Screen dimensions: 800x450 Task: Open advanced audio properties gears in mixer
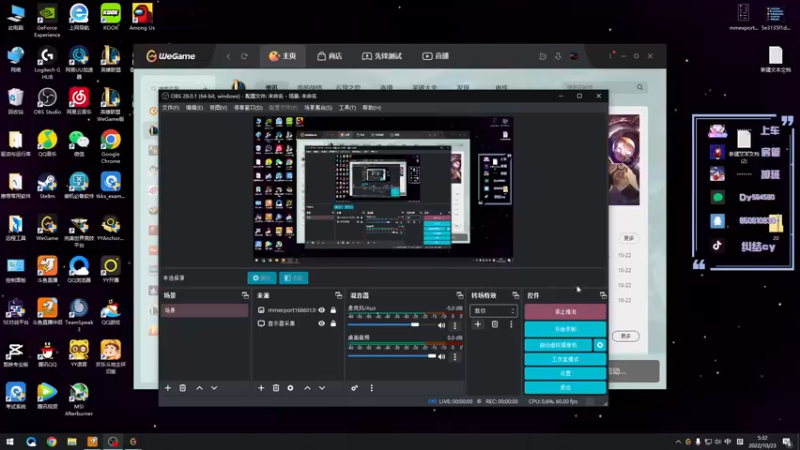[x=355, y=388]
